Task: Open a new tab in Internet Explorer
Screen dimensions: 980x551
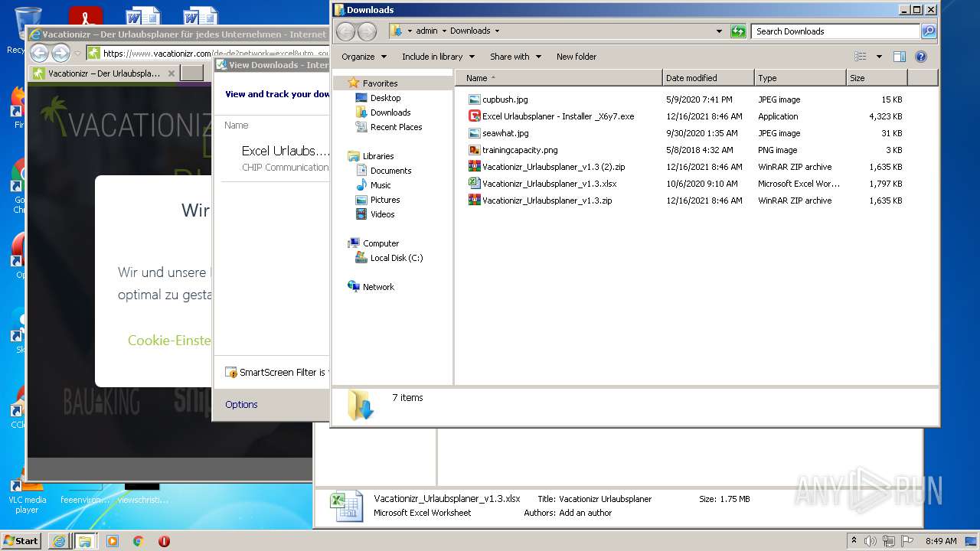Action: (x=191, y=73)
